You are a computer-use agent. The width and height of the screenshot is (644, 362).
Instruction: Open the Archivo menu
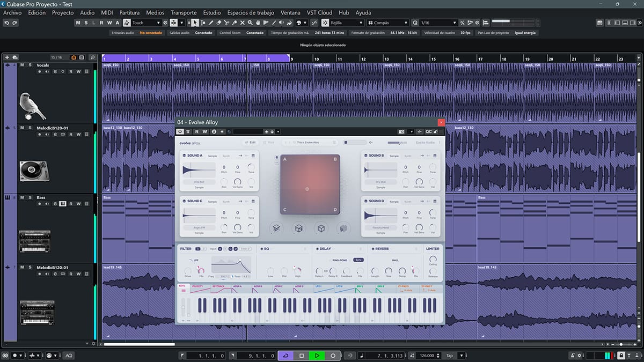point(13,12)
